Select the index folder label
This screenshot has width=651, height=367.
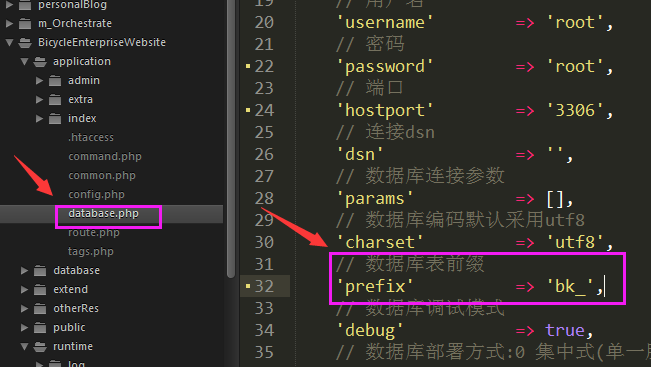coord(82,118)
